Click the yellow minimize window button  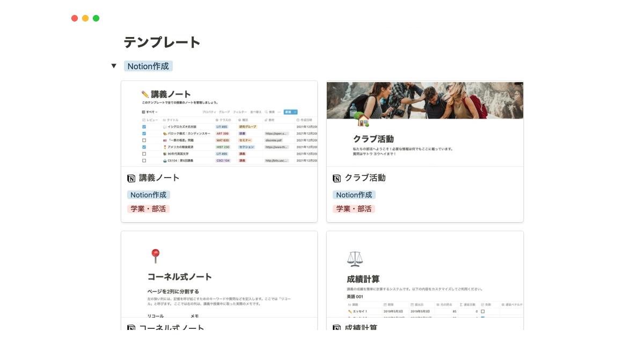click(85, 18)
